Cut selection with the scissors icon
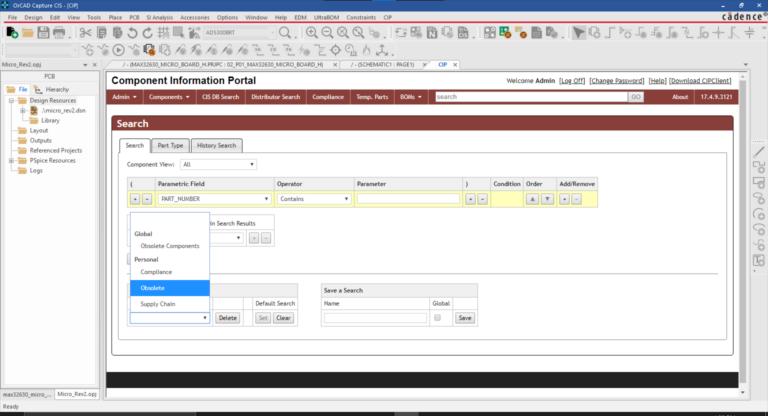 click(85, 33)
